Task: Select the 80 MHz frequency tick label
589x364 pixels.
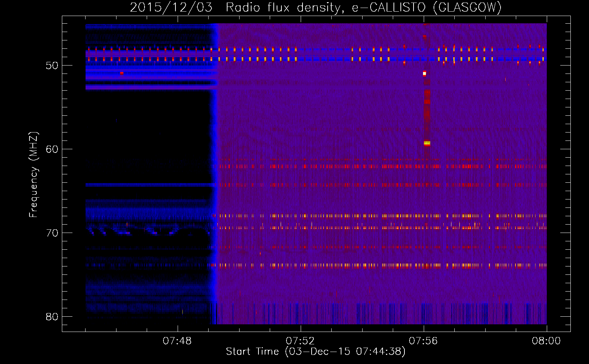Action: (x=52, y=317)
